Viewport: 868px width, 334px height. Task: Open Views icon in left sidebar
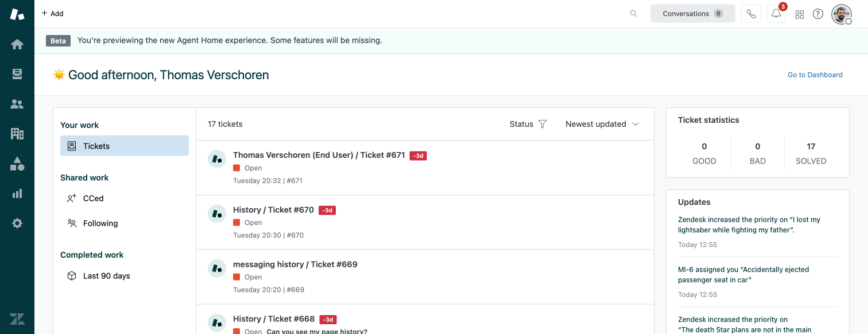pyautogui.click(x=17, y=74)
